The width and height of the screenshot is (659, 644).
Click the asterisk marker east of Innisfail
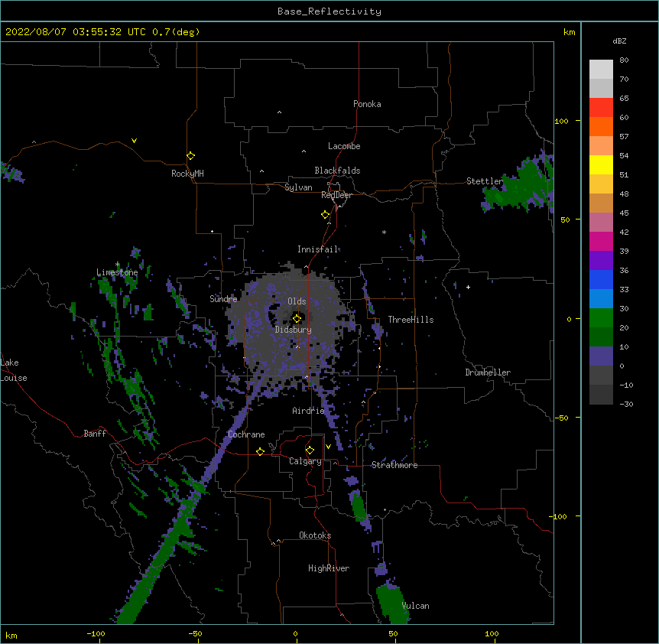pyautogui.click(x=384, y=232)
